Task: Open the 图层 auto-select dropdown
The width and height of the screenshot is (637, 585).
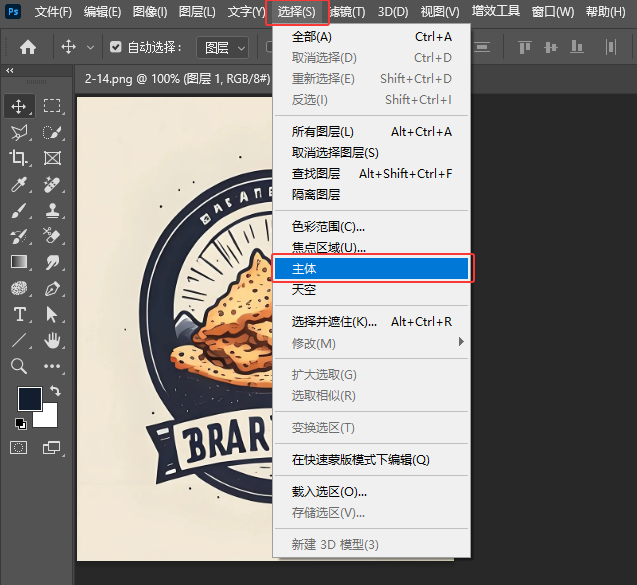Action: pos(221,47)
